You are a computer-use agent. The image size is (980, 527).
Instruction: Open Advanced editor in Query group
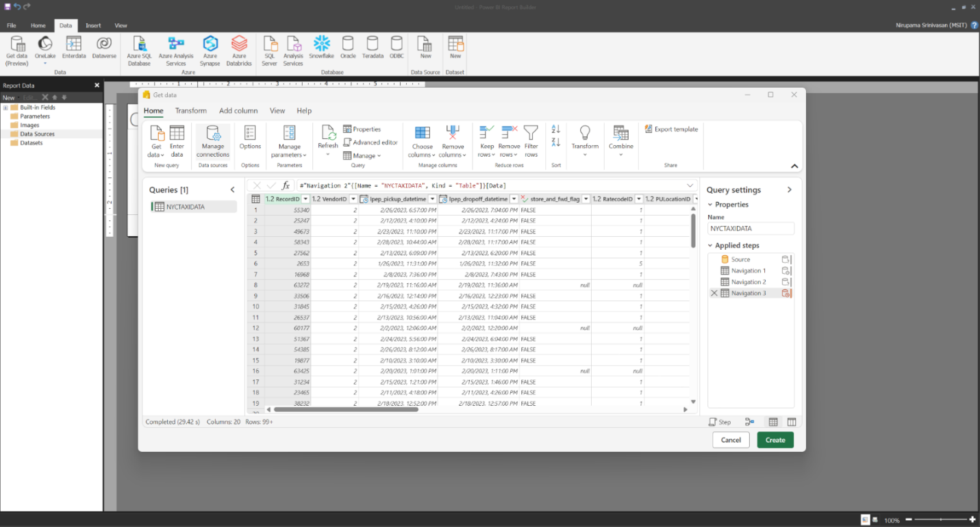[370, 142]
